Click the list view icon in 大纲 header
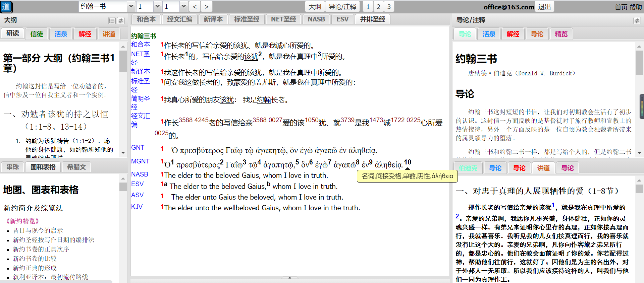Screen dimensions: 644x283 [112, 21]
